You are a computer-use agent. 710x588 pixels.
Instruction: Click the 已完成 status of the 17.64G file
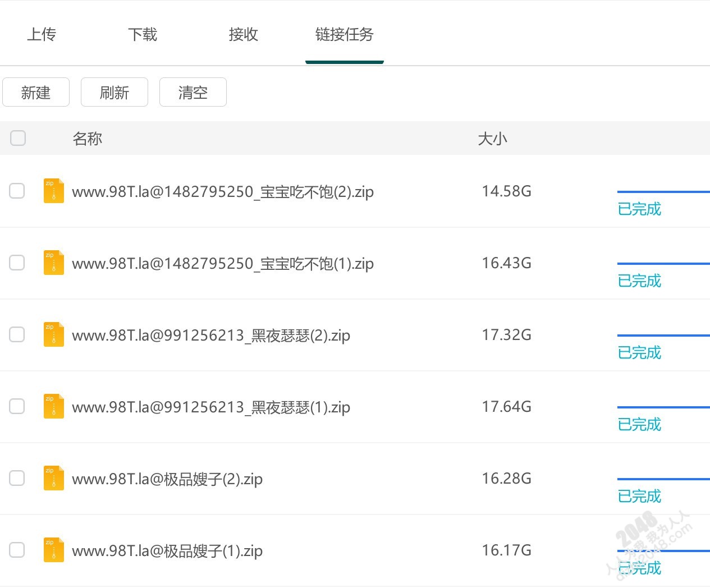click(639, 425)
